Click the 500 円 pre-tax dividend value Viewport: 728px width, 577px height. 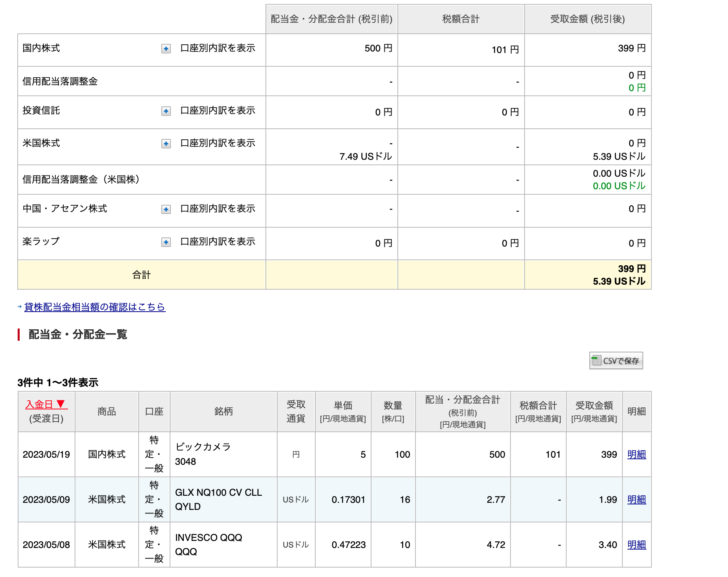(379, 48)
